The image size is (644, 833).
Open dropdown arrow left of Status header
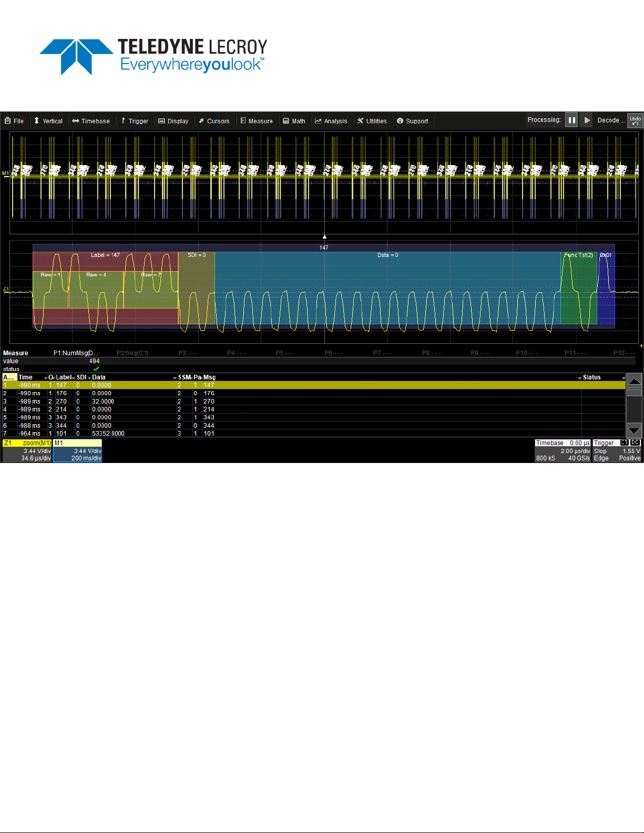(x=579, y=378)
